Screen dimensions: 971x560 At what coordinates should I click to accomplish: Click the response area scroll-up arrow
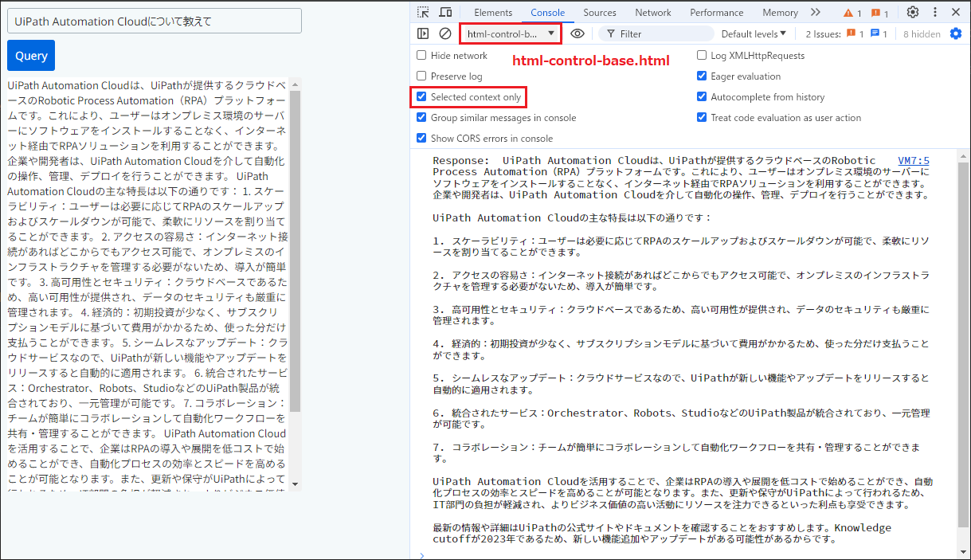296,84
